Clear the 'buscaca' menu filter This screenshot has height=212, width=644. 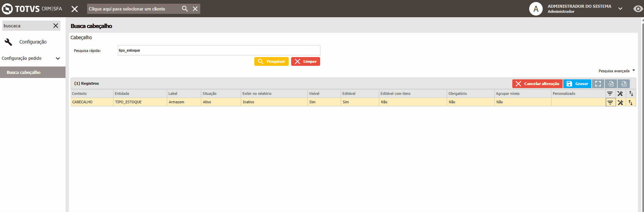[56, 26]
